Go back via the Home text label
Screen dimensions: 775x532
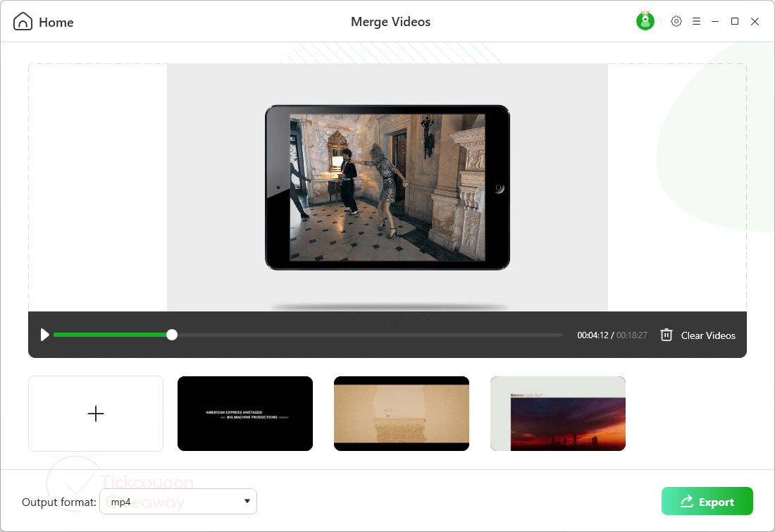pyautogui.click(x=56, y=23)
